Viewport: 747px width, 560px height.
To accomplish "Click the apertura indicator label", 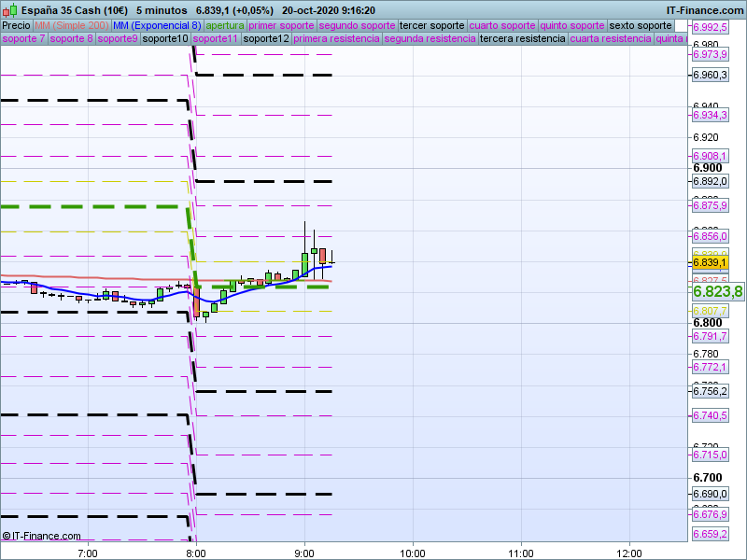I will pos(225,26).
